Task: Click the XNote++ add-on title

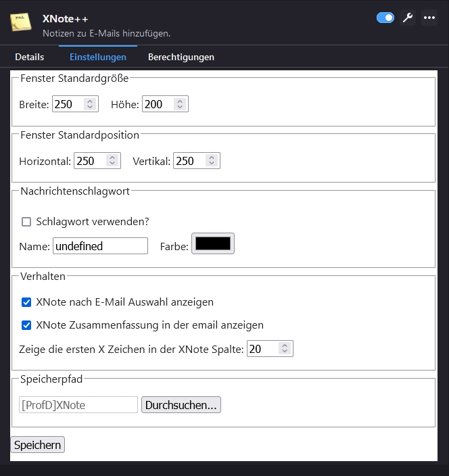Action: 66,19
